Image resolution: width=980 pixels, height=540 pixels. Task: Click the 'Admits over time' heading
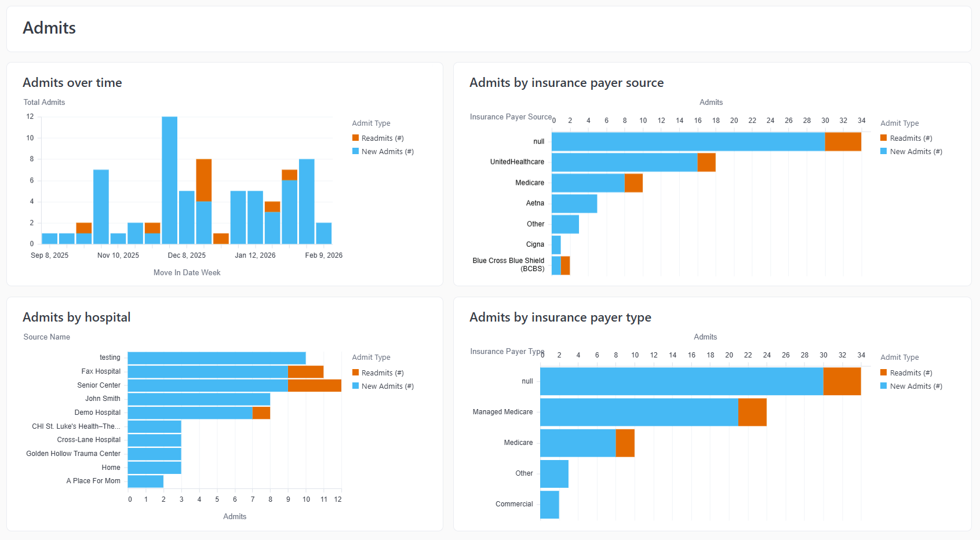pyautogui.click(x=72, y=83)
